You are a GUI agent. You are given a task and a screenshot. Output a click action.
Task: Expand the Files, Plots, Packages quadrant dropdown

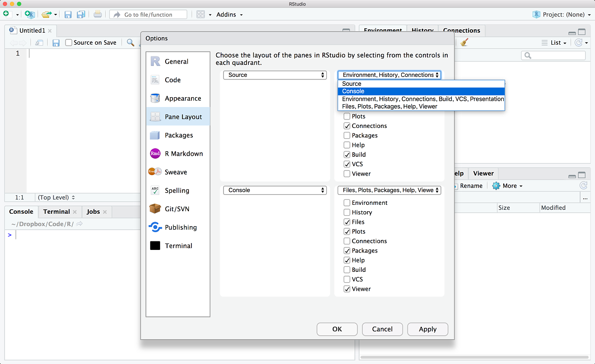pos(389,190)
